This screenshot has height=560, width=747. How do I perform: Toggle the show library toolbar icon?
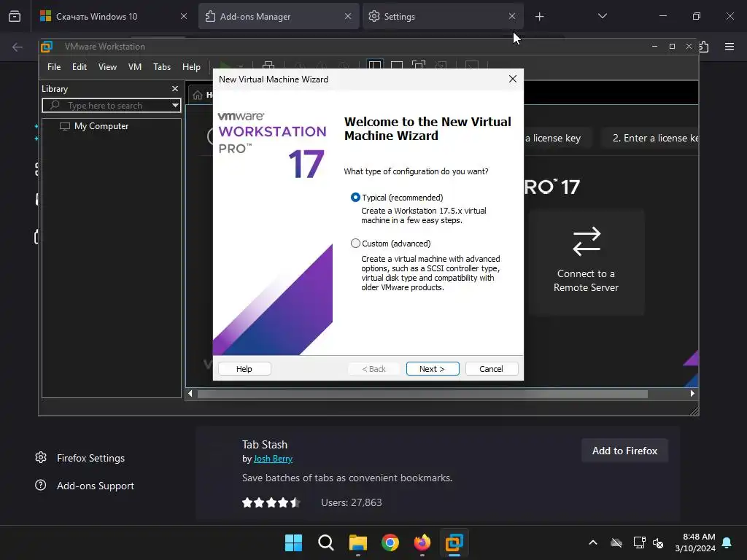[x=375, y=65]
